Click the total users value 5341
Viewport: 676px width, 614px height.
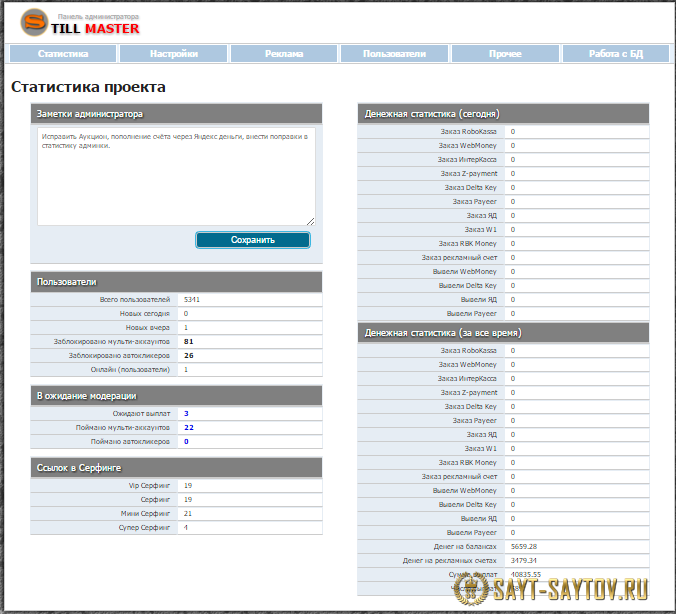[192, 299]
